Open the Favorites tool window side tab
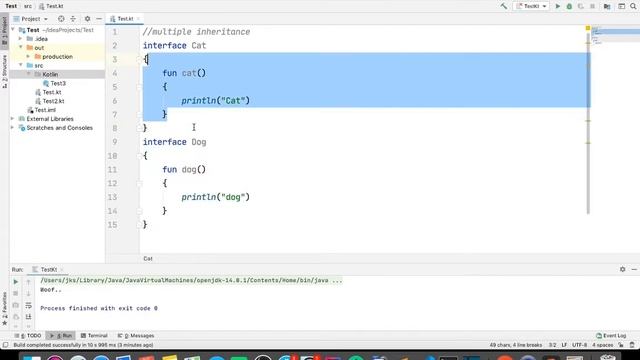The width and height of the screenshot is (640, 360). click(x=4, y=309)
